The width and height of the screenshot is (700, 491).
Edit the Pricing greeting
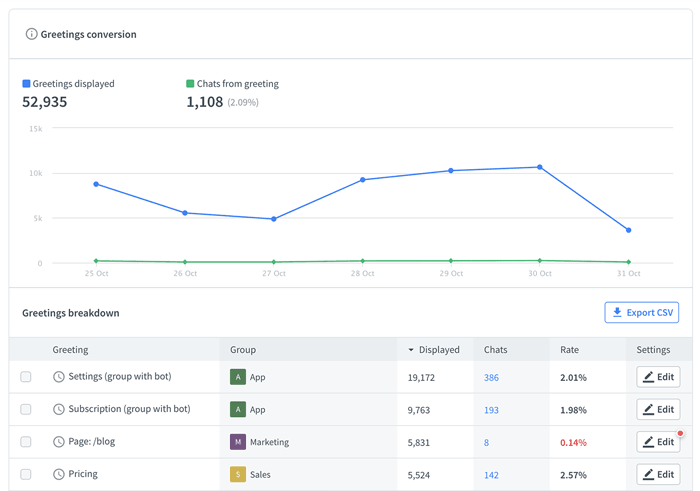(658, 474)
